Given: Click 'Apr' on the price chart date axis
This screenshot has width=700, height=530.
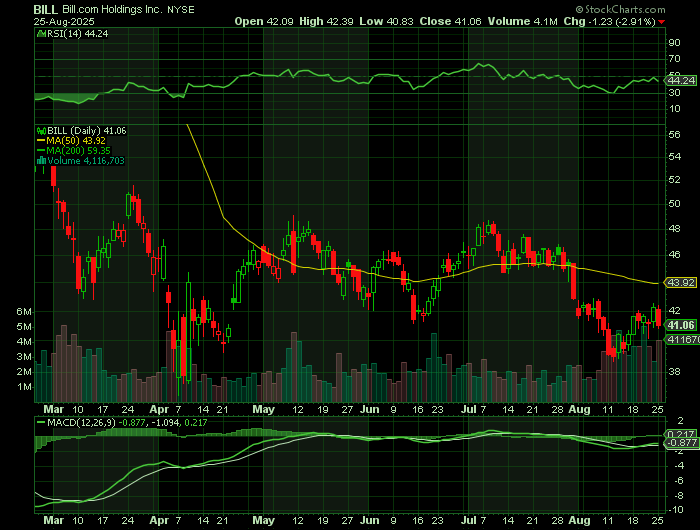Looking at the screenshot, I should click(159, 409).
